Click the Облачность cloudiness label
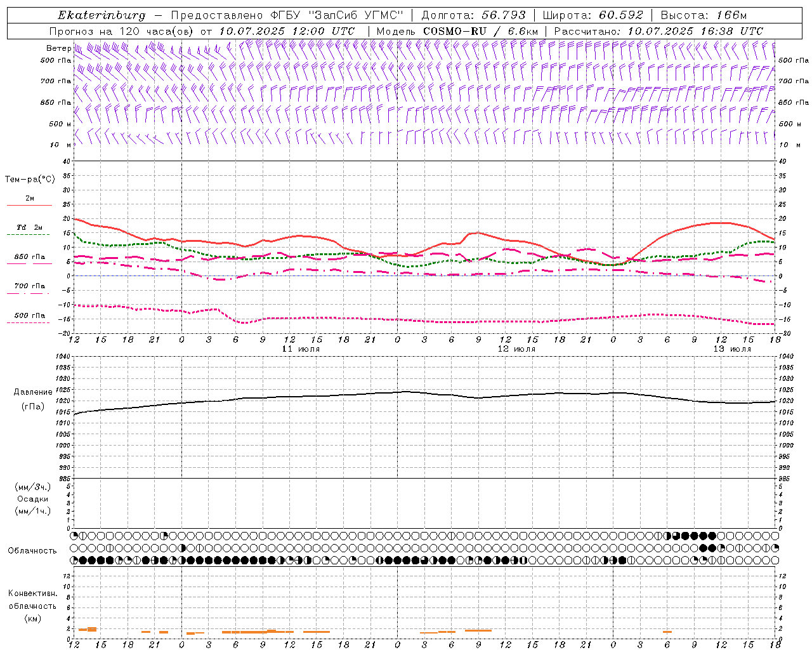This screenshot has width=812, height=650. click(x=32, y=551)
